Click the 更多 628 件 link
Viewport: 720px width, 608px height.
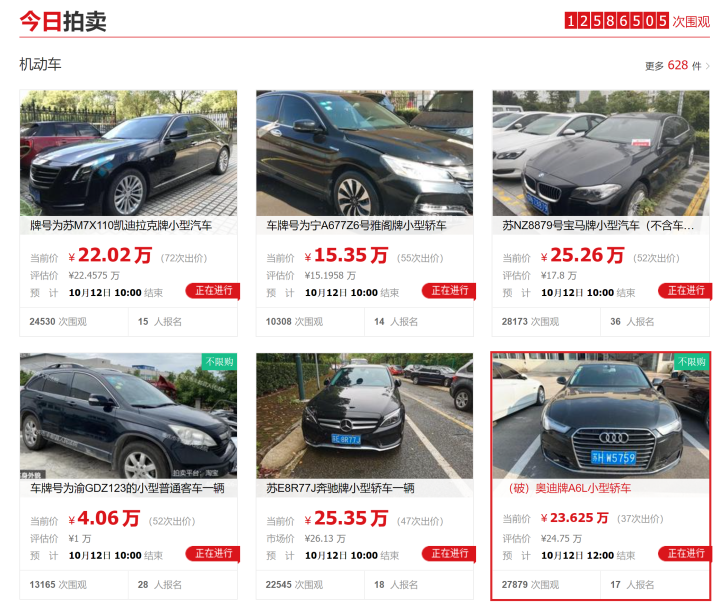coord(677,66)
